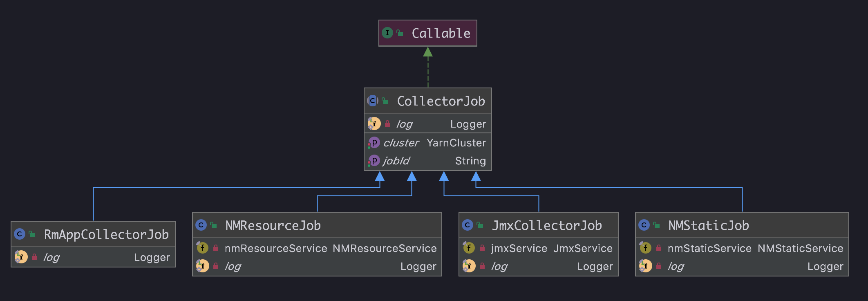Viewport: 868px width, 301px height.
Task: Click the lock icon in RmAppCollectorJob log row
Action: click(34, 257)
